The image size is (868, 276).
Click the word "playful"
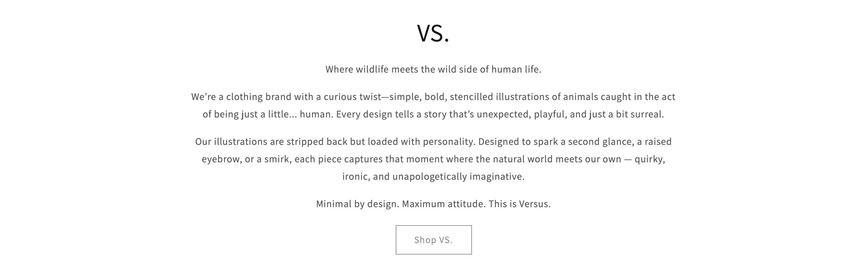(x=549, y=114)
